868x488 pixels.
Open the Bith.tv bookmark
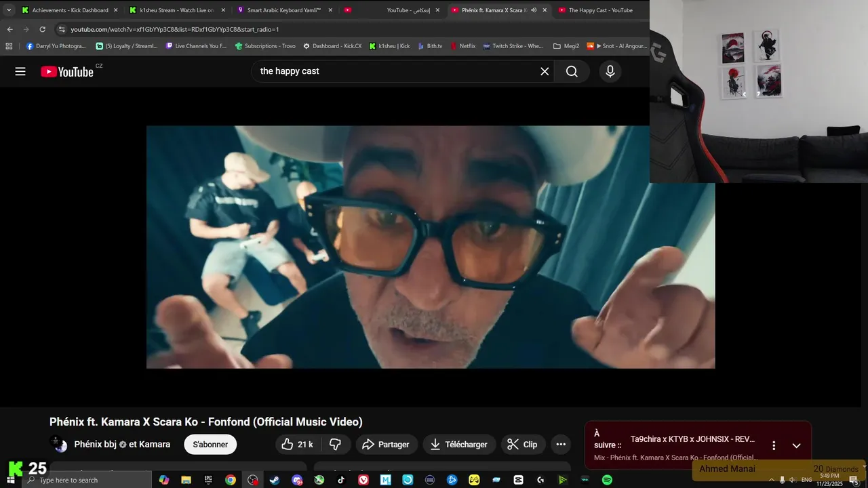click(429, 46)
